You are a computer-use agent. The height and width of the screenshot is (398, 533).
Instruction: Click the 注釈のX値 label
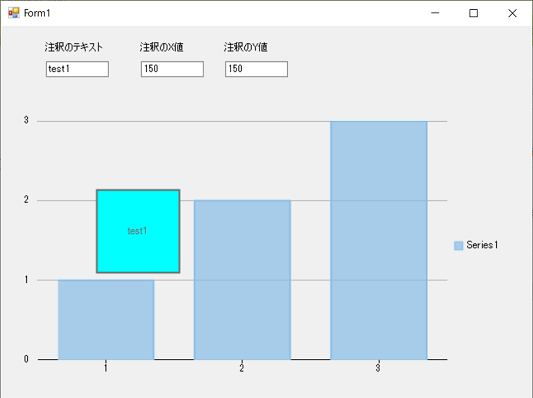click(161, 47)
